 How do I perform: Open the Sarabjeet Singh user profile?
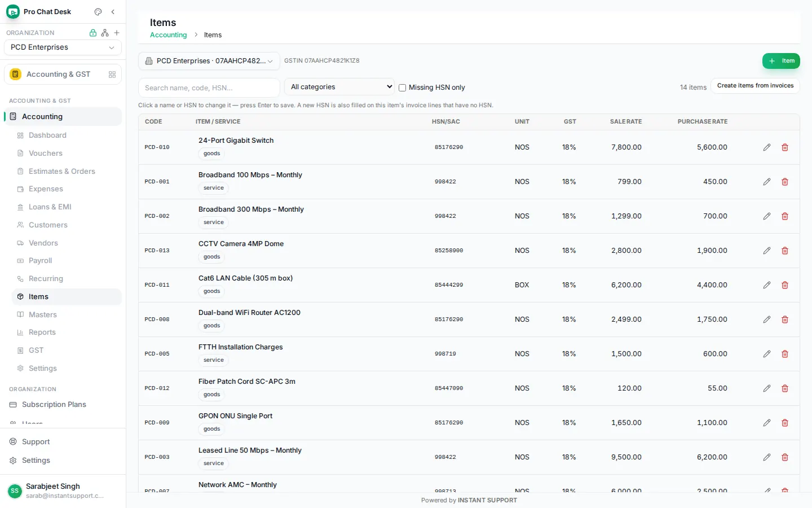pyautogui.click(x=63, y=491)
